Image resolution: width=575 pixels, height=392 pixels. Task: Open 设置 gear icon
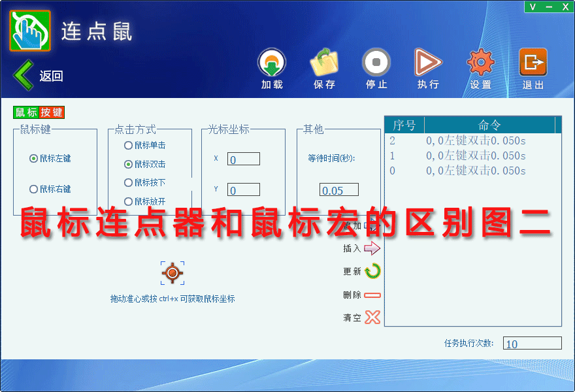click(x=480, y=63)
